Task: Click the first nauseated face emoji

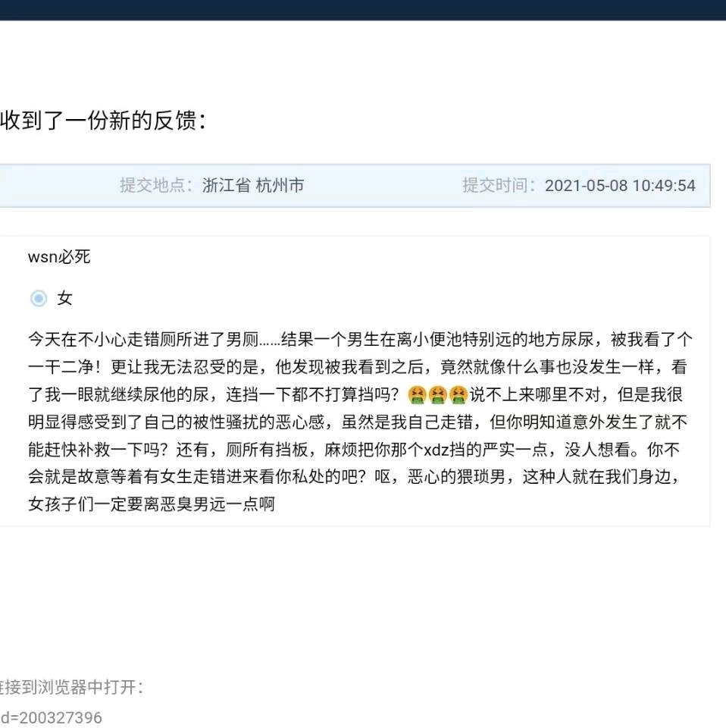Action: point(417,394)
